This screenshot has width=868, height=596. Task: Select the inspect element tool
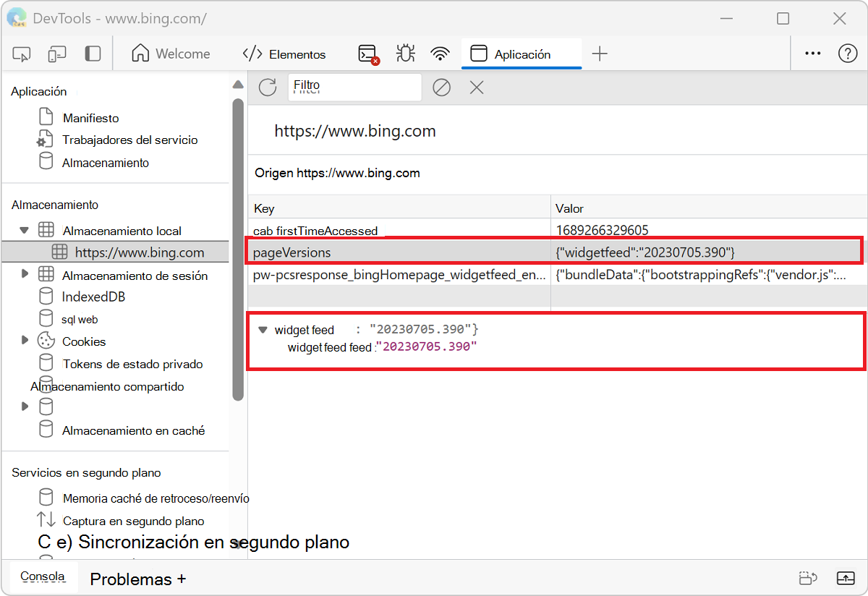tap(21, 53)
